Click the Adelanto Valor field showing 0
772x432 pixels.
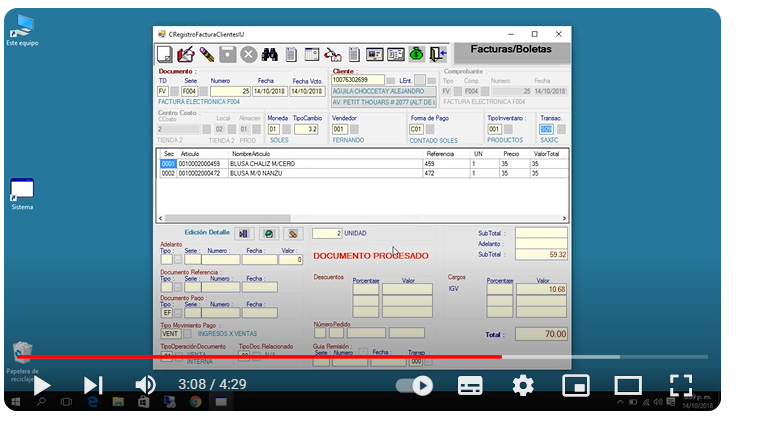pyautogui.click(x=290, y=260)
